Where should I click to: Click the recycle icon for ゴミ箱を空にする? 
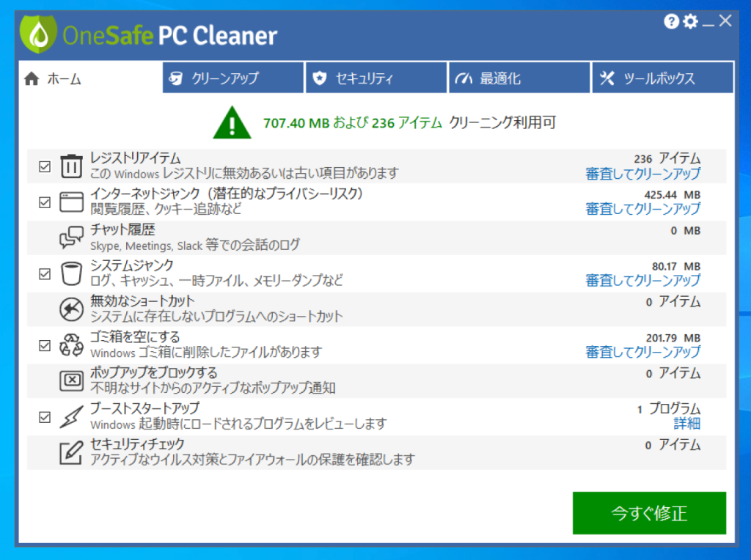click(71, 345)
